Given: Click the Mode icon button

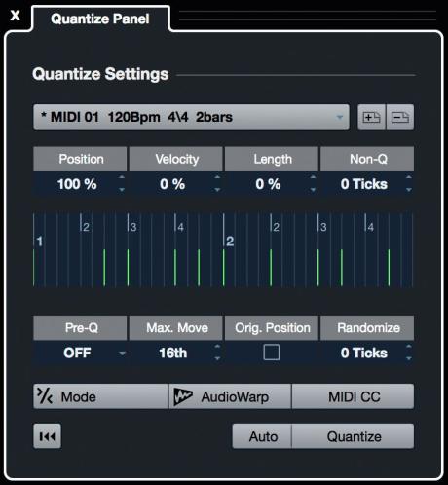Looking at the screenshot, I should 100,396.
